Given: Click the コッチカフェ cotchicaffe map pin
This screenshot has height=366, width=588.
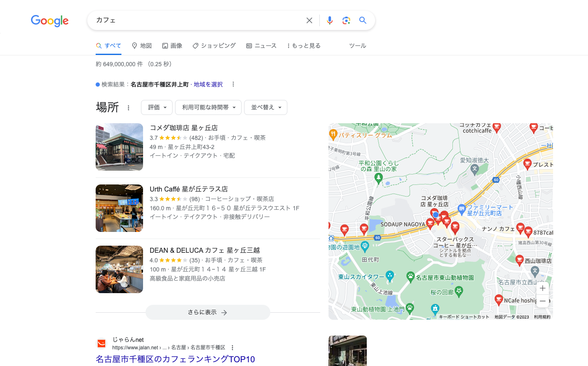Looking at the screenshot, I should tap(497, 128).
